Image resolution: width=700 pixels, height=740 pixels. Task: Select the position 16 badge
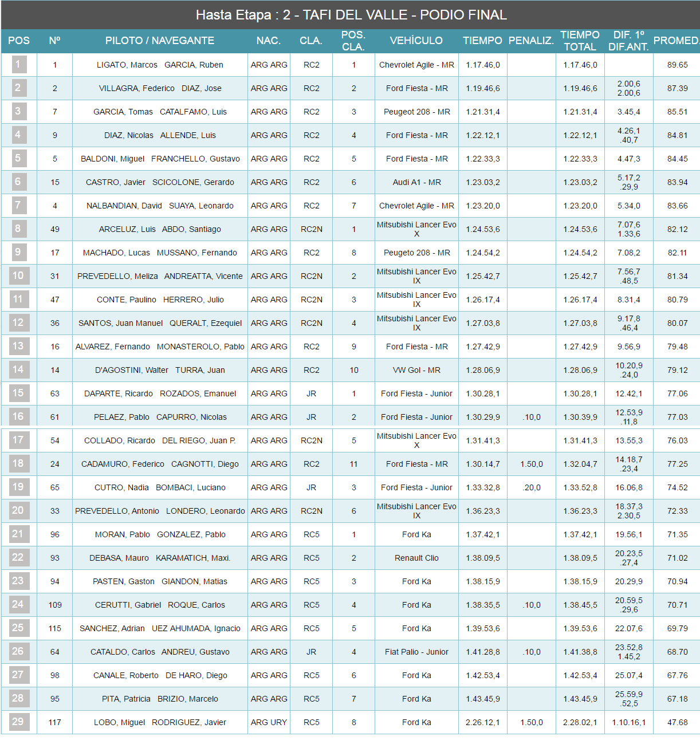(x=18, y=416)
